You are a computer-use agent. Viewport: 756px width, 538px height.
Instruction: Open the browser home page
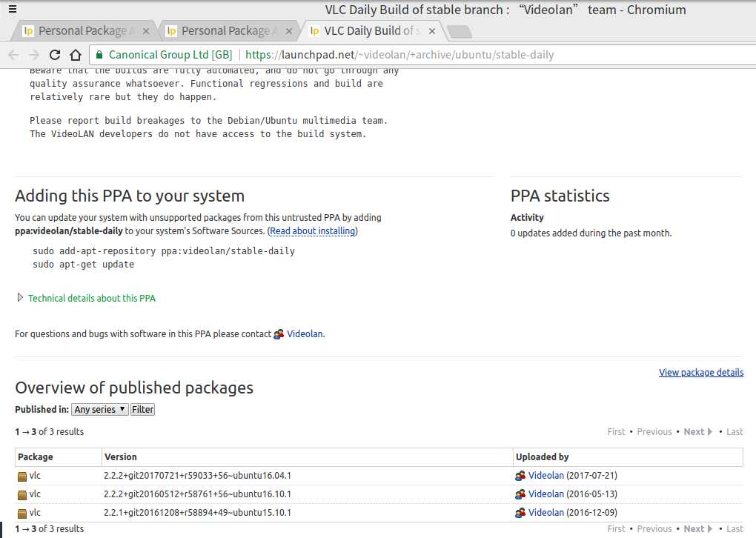76,55
